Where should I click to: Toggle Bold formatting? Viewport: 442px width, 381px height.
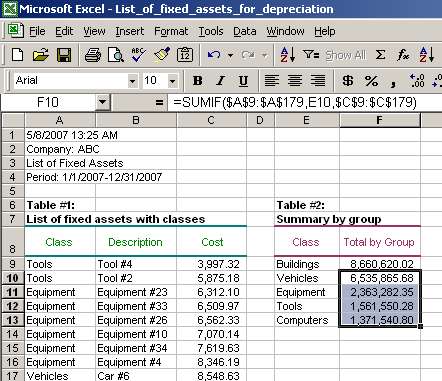pyautogui.click(x=198, y=81)
